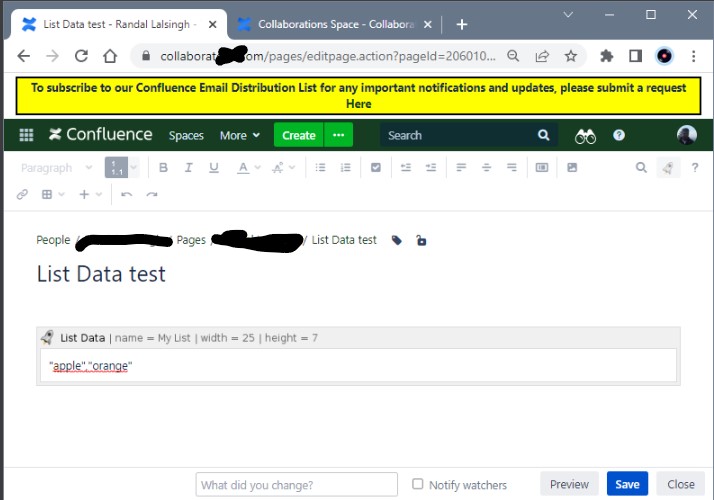Toggle bold formatting
This screenshot has width=714, height=500.
point(163,168)
